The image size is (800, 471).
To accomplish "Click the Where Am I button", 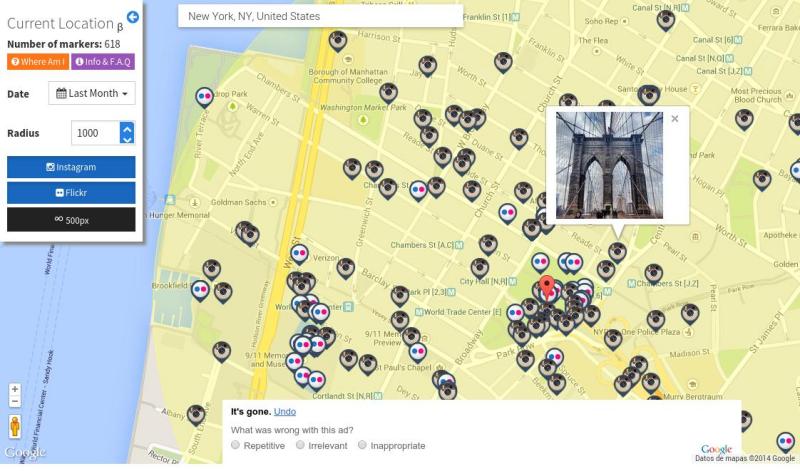I will 38,62.
